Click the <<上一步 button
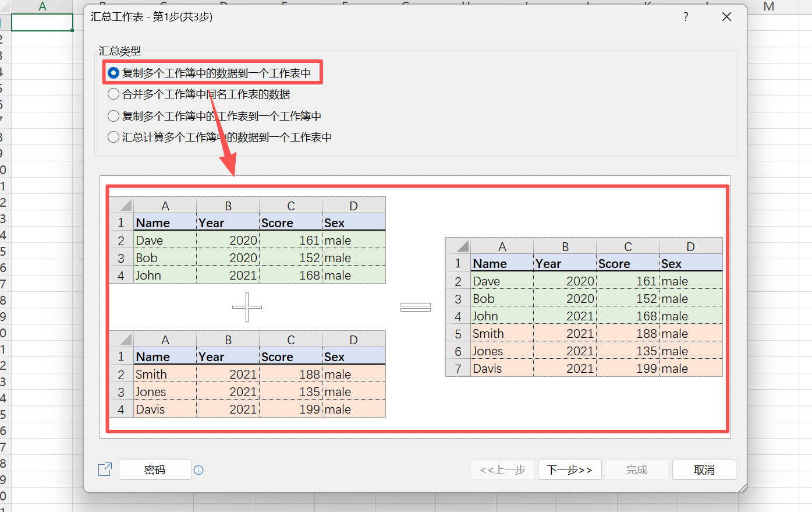Image resolution: width=812 pixels, height=512 pixels. 502,469
